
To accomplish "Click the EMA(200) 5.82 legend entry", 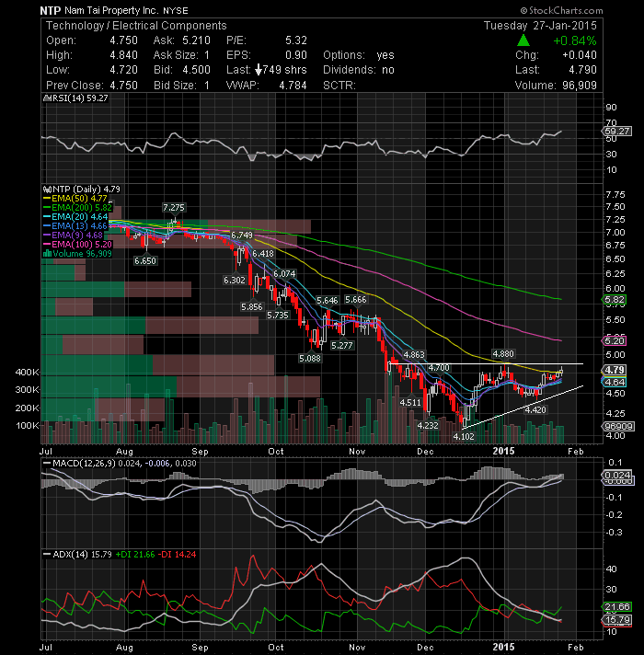I will tap(77, 208).
